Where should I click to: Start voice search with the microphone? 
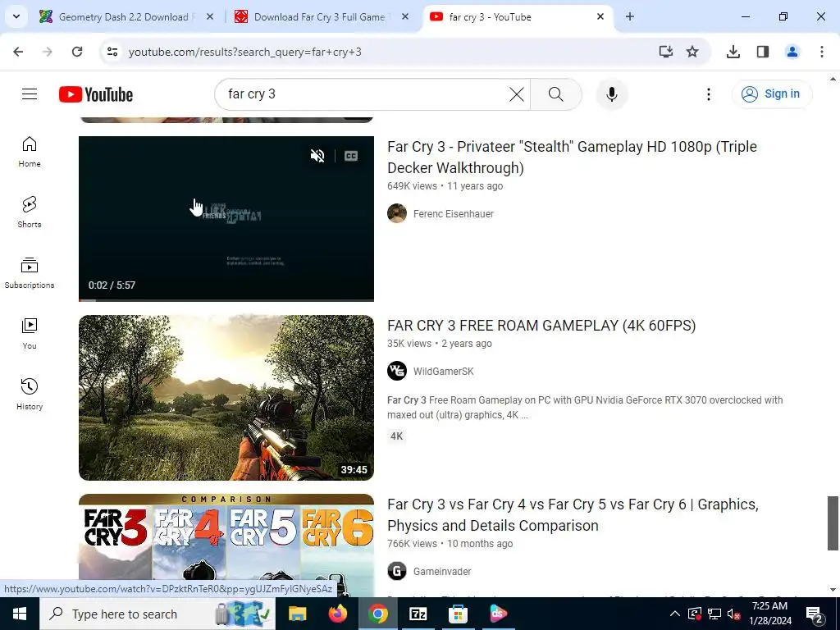611,94
